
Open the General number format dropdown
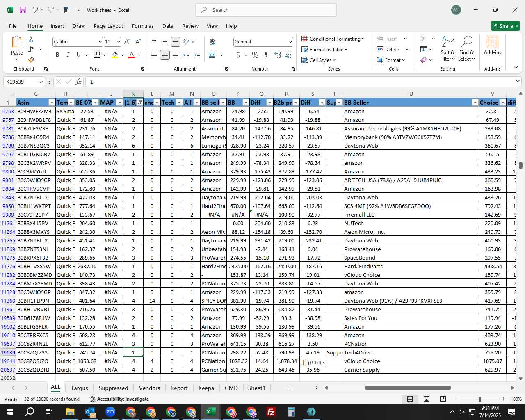pyautogui.click(x=290, y=42)
